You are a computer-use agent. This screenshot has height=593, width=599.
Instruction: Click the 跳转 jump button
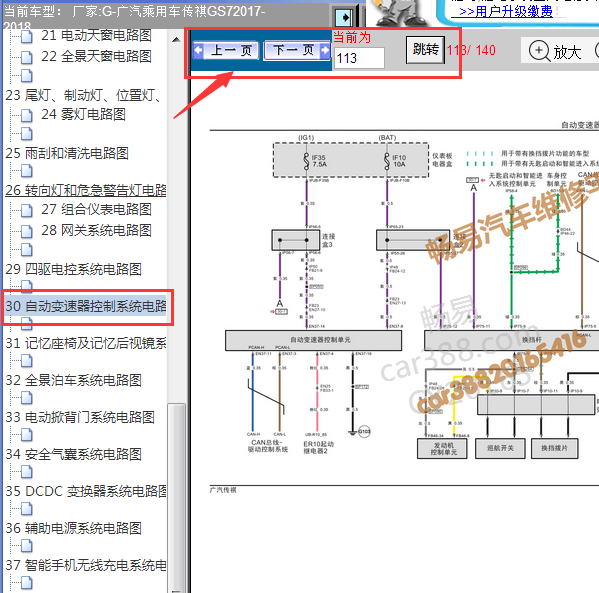[425, 50]
